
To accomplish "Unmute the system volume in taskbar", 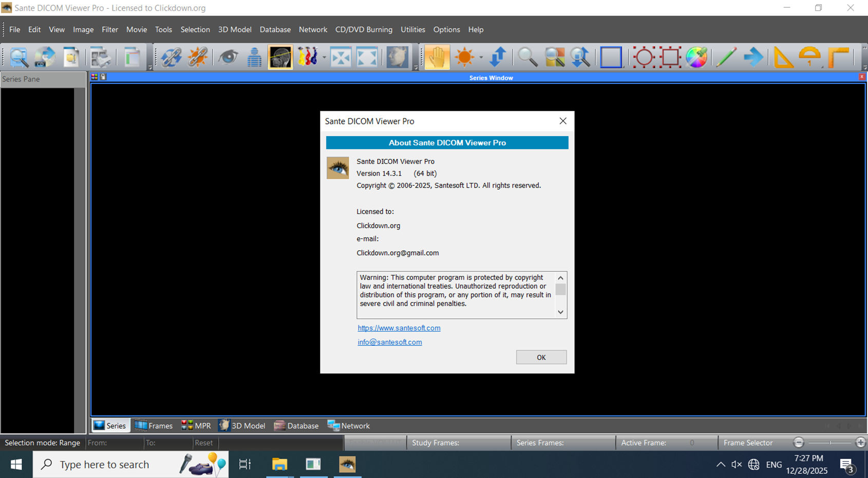I will 737,464.
